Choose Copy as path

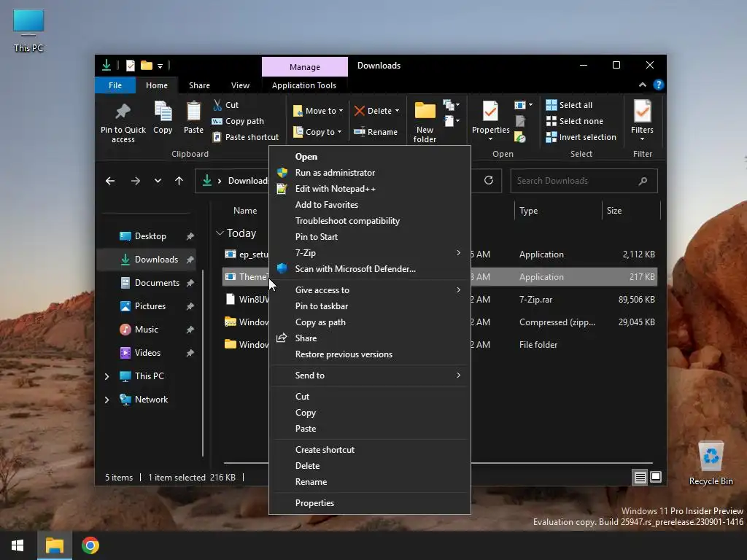[x=370, y=322]
